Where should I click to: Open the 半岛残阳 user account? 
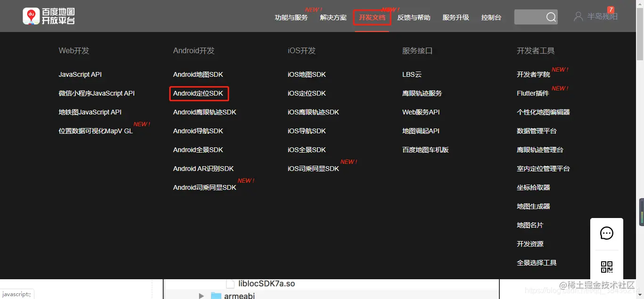(x=603, y=16)
